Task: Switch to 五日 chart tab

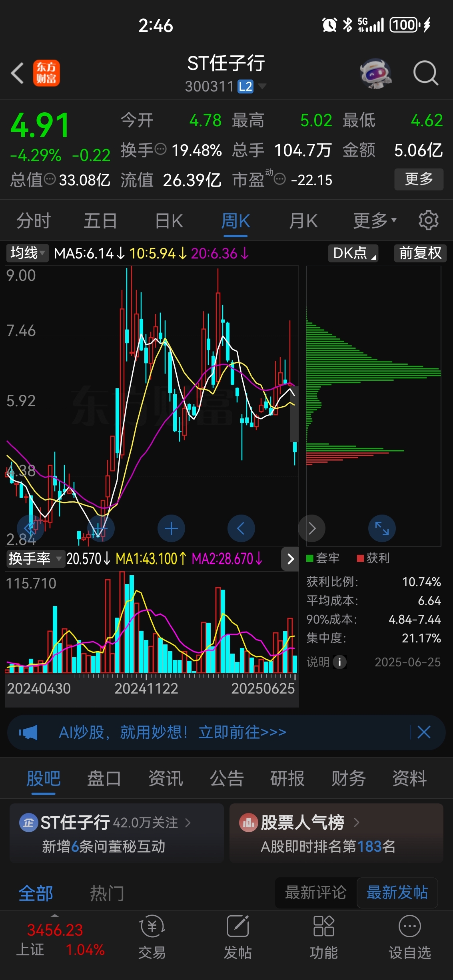Action: [100, 221]
